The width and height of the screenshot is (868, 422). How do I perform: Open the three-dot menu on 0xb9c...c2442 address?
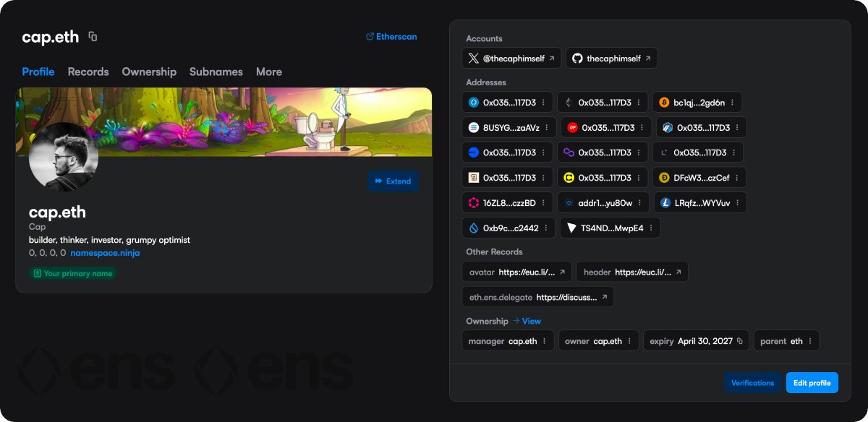pos(545,228)
